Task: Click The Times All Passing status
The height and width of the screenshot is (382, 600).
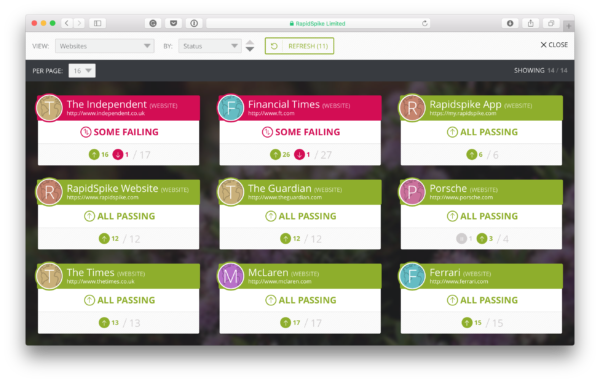Action: [119, 300]
